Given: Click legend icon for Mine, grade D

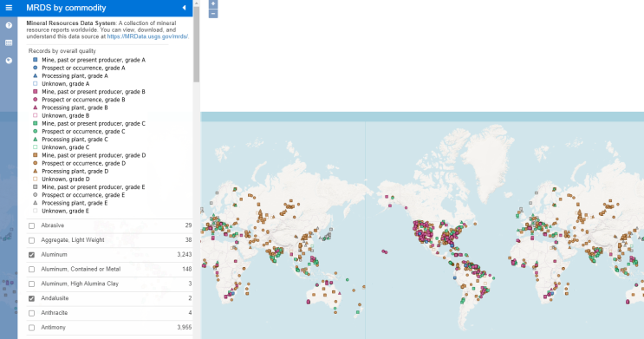Looking at the screenshot, I should point(36,155).
